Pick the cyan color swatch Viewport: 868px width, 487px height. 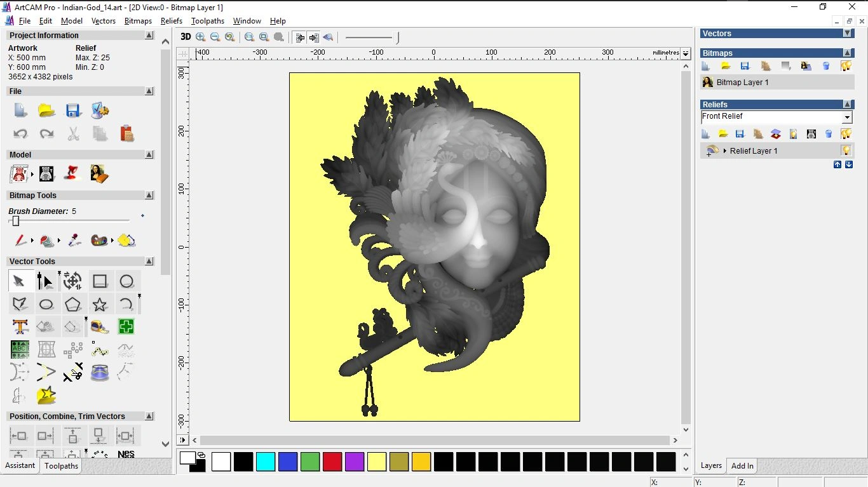coord(266,462)
